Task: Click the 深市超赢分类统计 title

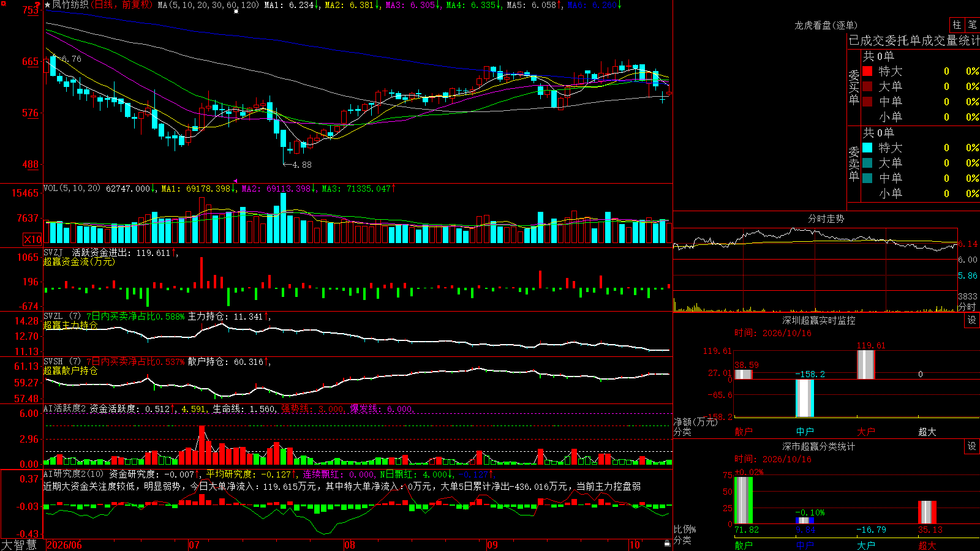Action: (818, 446)
